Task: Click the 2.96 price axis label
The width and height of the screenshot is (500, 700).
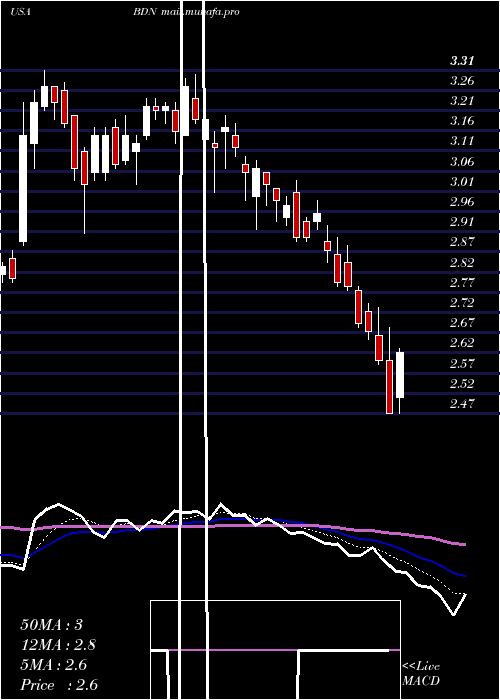Action: [462, 202]
